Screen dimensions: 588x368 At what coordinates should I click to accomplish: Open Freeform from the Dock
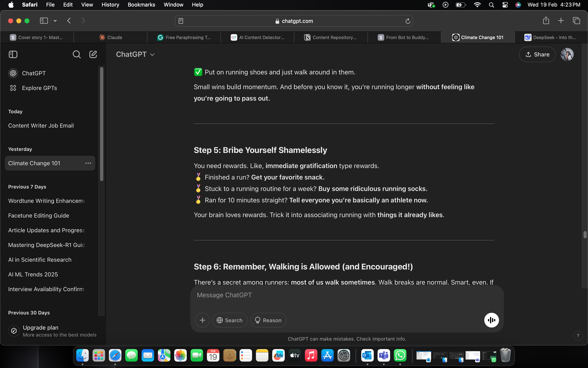(278, 356)
